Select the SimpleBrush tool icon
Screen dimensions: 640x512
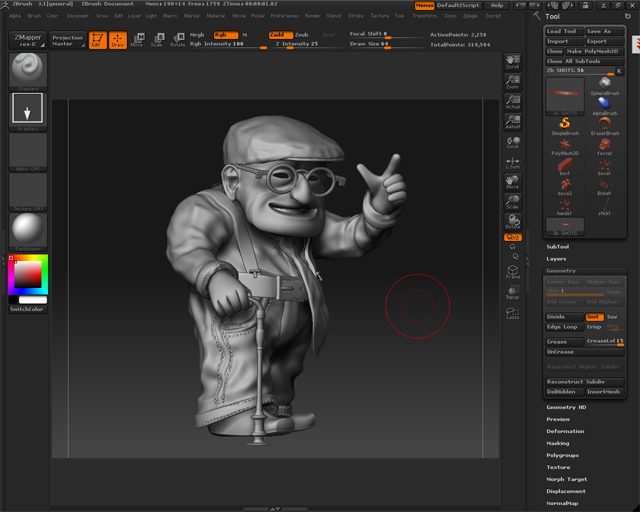[x=564, y=124]
